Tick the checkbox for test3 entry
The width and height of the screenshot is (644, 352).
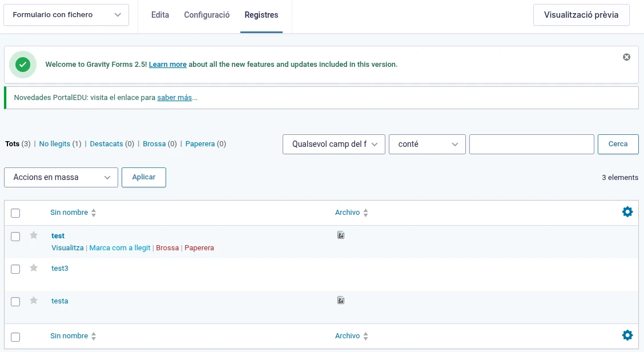click(x=15, y=269)
